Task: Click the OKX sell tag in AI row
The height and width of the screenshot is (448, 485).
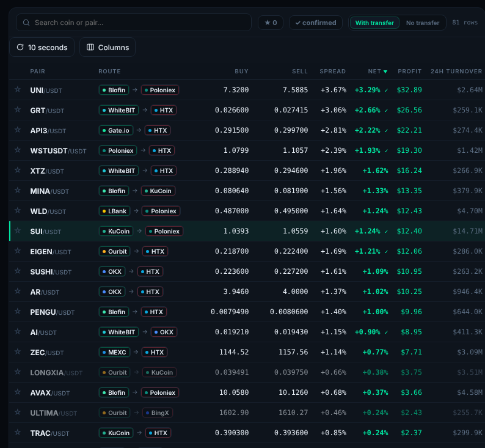Action: tap(164, 332)
